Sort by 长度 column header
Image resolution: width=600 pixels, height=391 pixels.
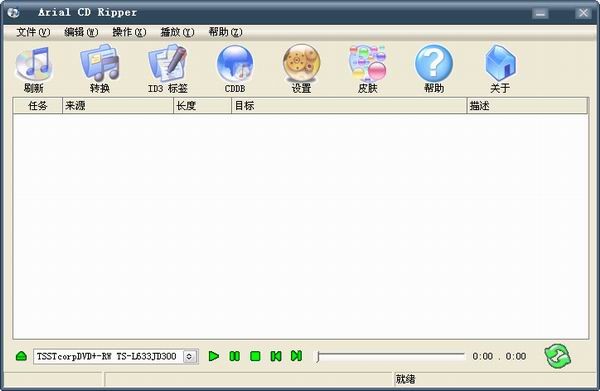pyautogui.click(x=202, y=106)
